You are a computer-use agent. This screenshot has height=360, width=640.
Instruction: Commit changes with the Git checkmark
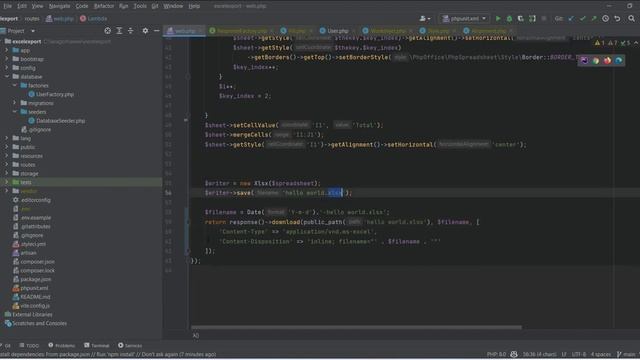pos(583,18)
